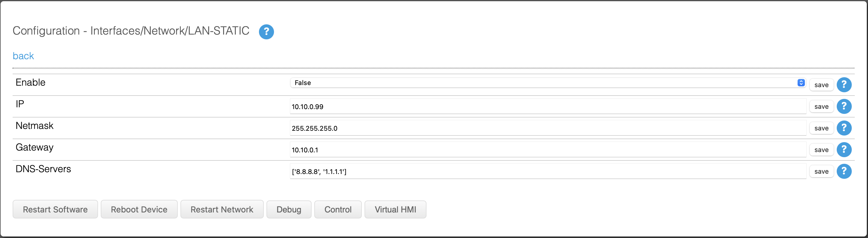Open the Enable dropdown showing False
868x238 pixels.
coord(548,83)
